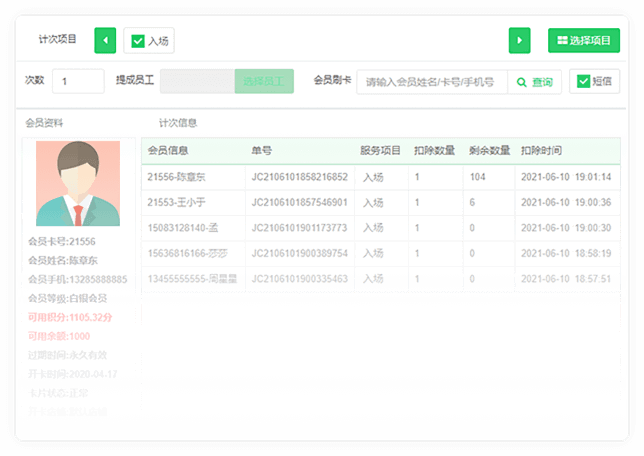Click the 计次信息 section label
Image resolution: width=644 pixels, height=456 pixels.
pos(178,123)
